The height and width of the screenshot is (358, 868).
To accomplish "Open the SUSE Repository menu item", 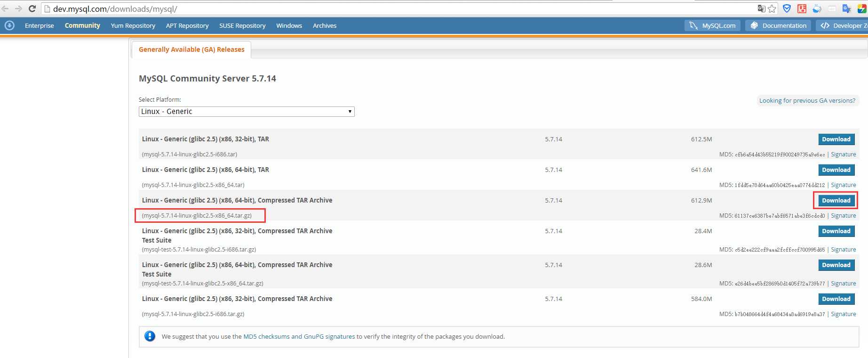I will pyautogui.click(x=242, y=25).
